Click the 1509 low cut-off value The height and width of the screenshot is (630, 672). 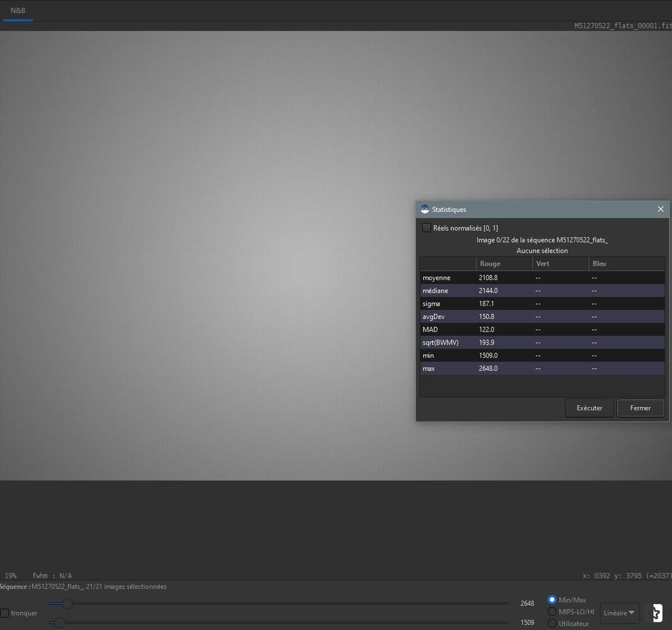tap(527, 622)
